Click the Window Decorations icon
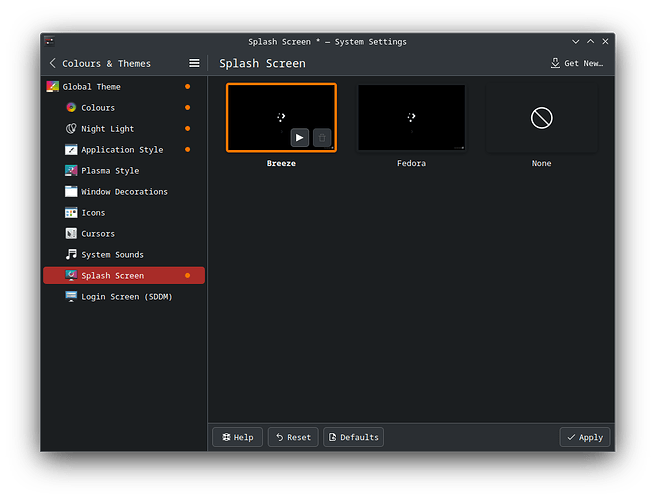 click(x=71, y=191)
